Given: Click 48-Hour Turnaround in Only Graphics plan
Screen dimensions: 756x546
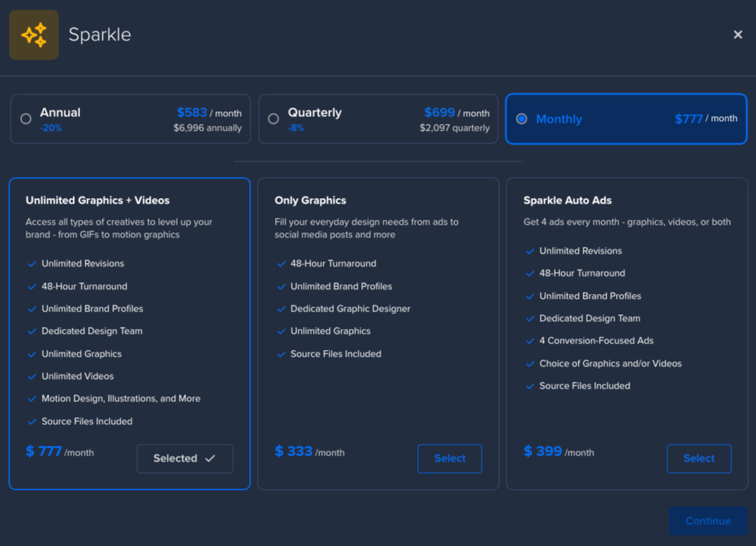Looking at the screenshot, I should (x=333, y=263).
